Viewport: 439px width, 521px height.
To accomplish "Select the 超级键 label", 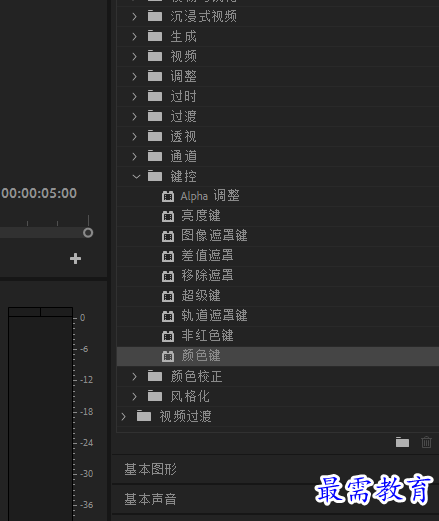I will (201, 296).
